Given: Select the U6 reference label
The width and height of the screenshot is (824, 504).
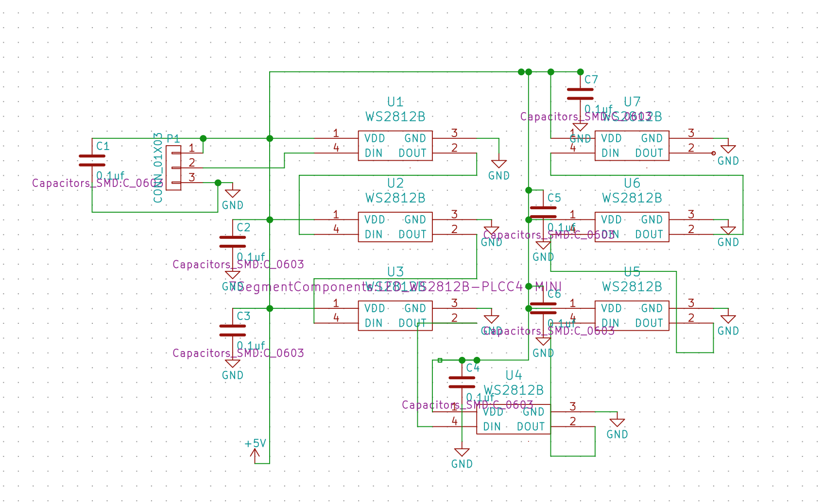Looking at the screenshot, I should pyautogui.click(x=632, y=183).
